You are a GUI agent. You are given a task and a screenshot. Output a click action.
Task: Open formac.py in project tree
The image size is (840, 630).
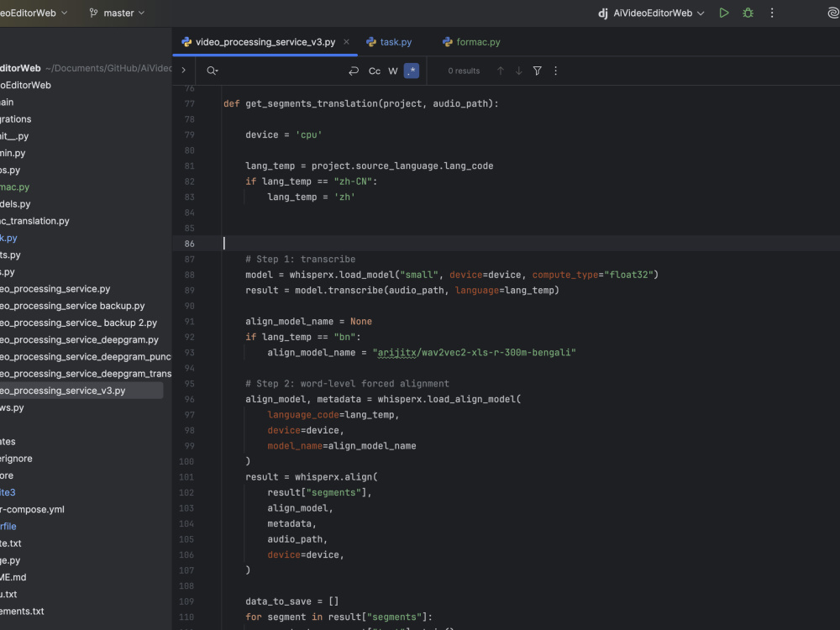pyautogui.click(x=15, y=187)
